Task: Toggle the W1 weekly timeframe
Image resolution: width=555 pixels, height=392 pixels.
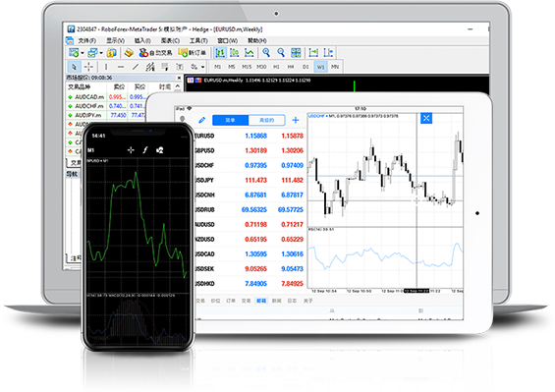Action: point(320,67)
